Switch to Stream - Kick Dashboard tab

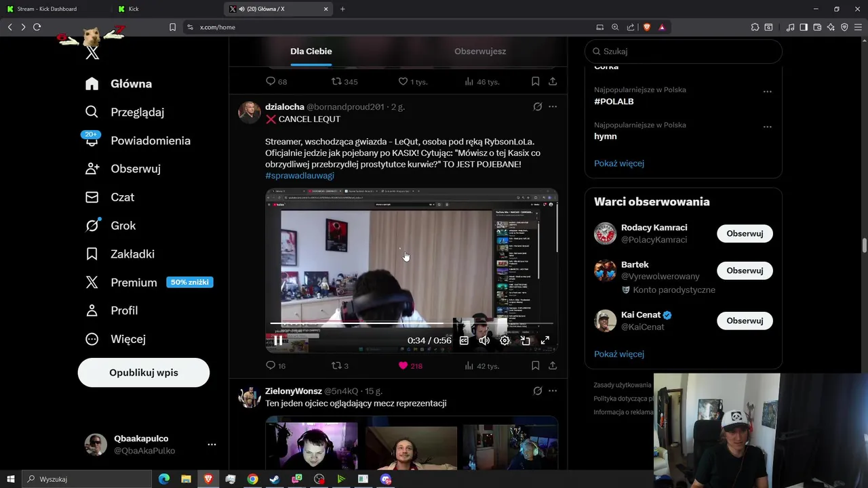(53, 9)
